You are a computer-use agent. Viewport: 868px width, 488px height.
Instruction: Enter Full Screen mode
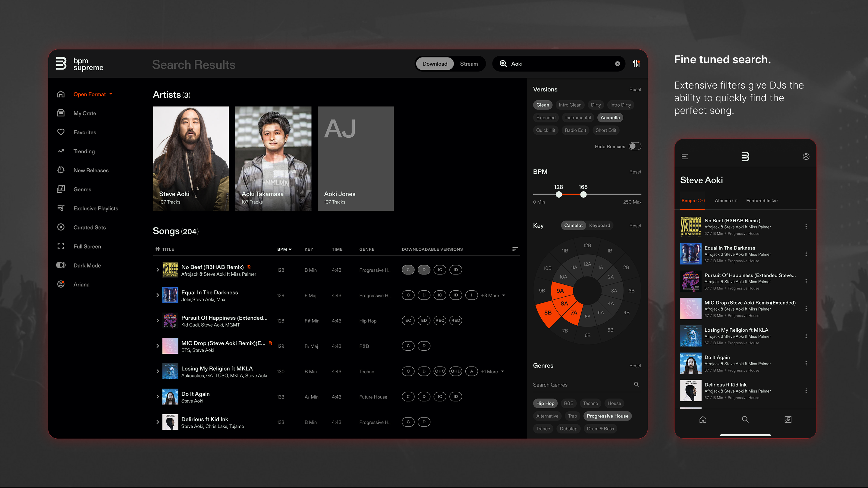[87, 246]
